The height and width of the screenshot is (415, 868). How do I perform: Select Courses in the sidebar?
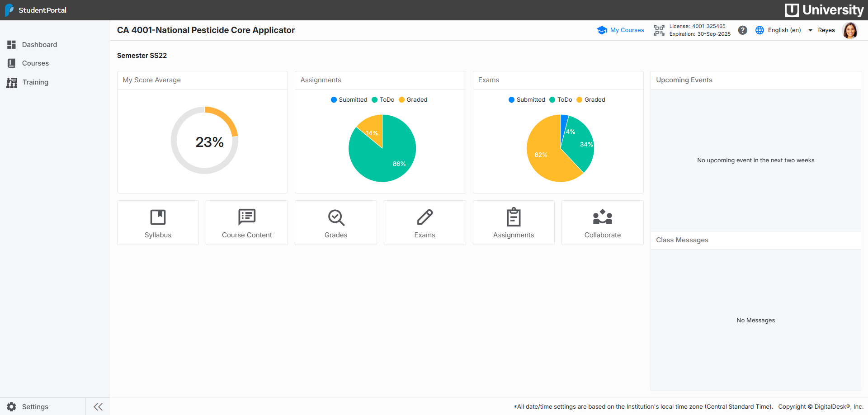pyautogui.click(x=35, y=63)
